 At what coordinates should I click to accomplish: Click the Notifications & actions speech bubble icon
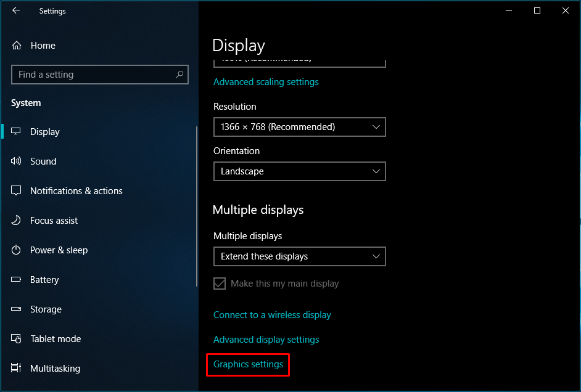[16, 190]
